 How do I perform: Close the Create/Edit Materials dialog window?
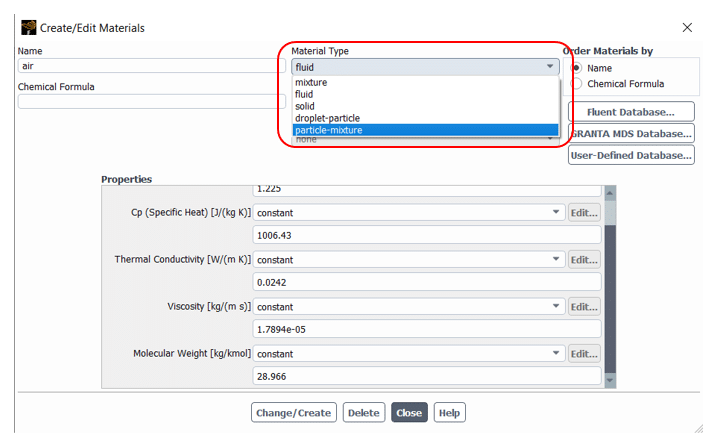pyautogui.click(x=686, y=27)
